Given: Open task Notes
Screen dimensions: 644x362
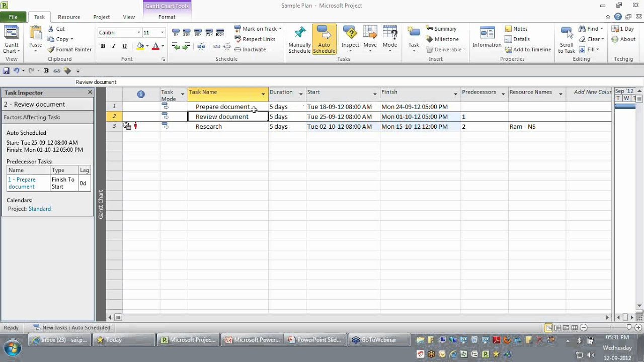Looking at the screenshot, I should (516, 29).
